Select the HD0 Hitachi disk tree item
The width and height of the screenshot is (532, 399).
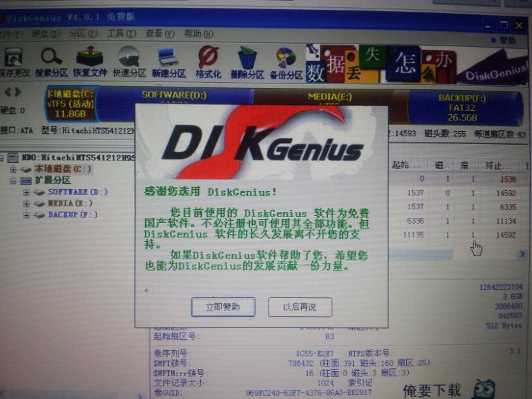click(78, 157)
